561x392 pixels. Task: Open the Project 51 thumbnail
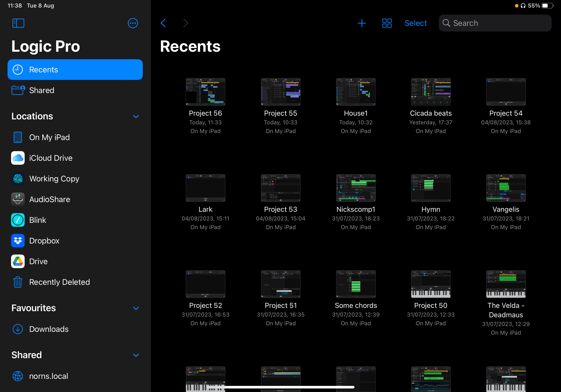point(280,284)
